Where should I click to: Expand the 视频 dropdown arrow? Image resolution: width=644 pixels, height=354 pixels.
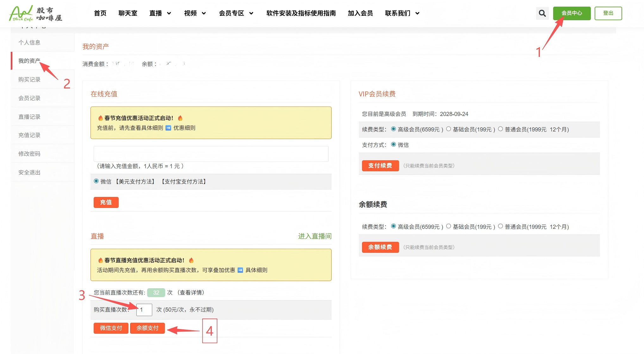pyautogui.click(x=204, y=13)
